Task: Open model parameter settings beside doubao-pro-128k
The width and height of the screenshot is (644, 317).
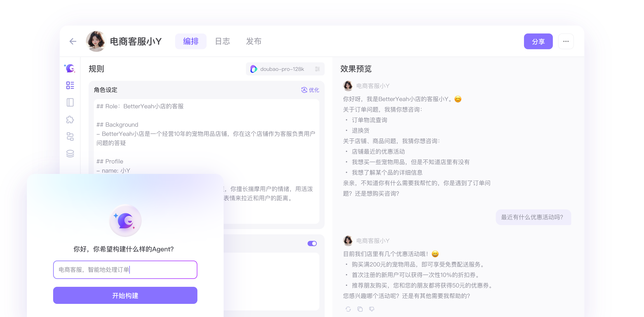Action: [x=317, y=69]
